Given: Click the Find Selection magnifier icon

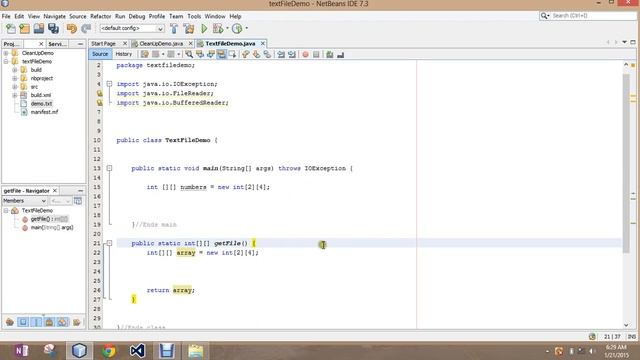Looking at the screenshot, I should click(x=189, y=54).
